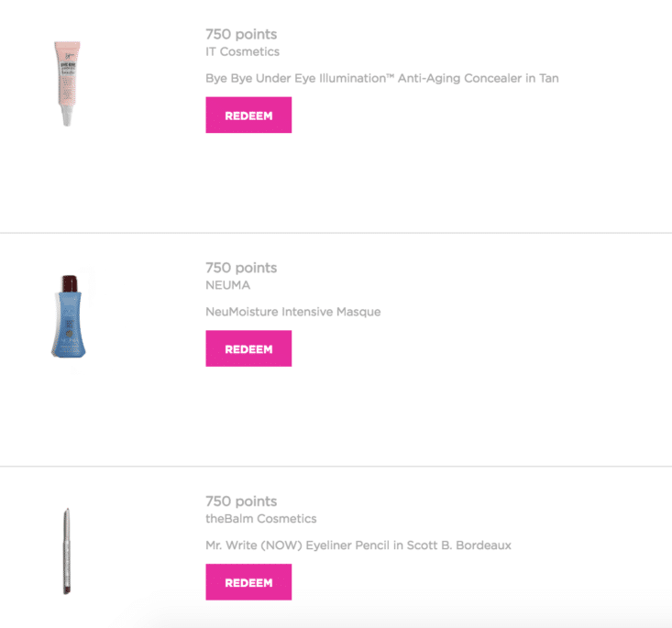672x628 pixels.
Task: Select the NeuMoisture Intensive Masque title
Action: 293,312
